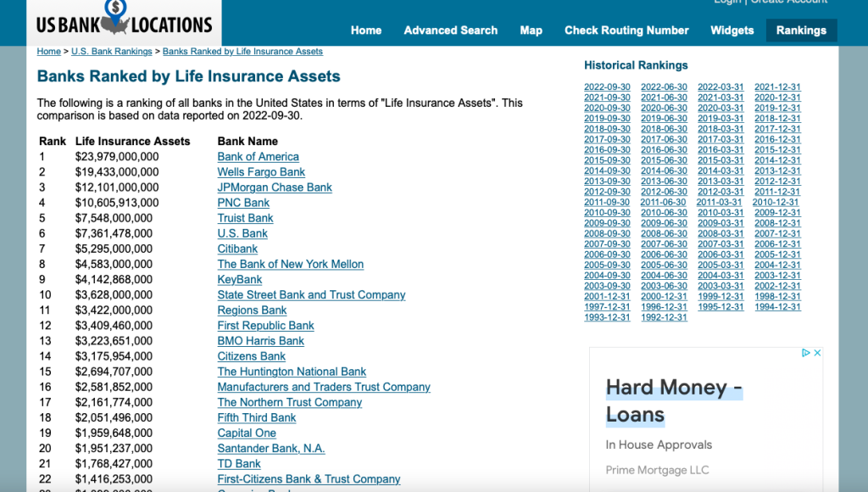
Task: View historical ranking 1993-12-31
Action: [607, 317]
